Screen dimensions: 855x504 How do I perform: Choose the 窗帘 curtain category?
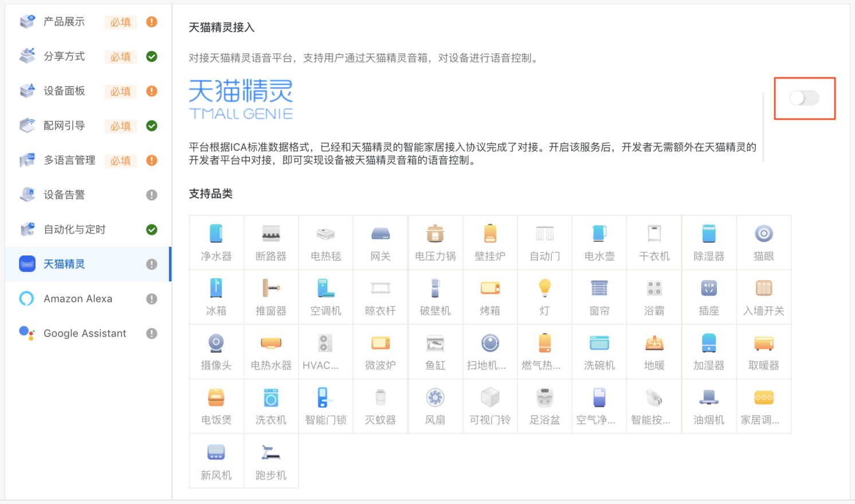point(599,297)
